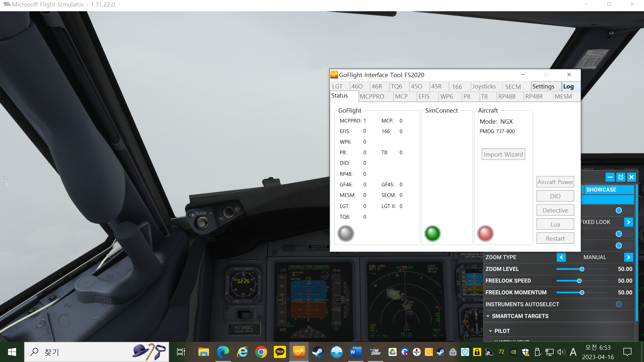
Task: Open File Explorer from the taskbar
Action: click(204, 352)
